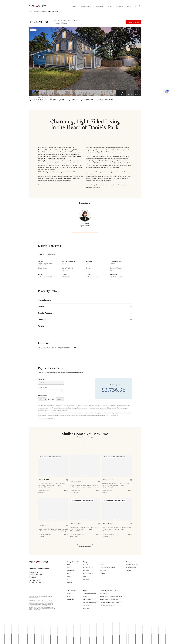The width and height of the screenshot is (170, 644).
Task: Favorite the USD $495,000 listing star
Action: tap(131, 480)
